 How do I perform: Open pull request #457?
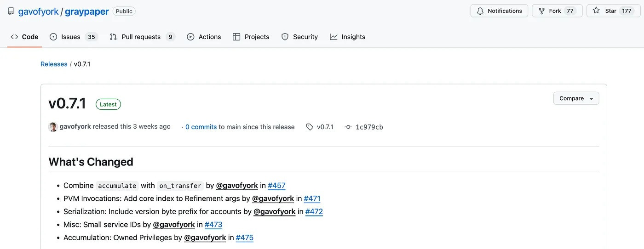click(x=276, y=186)
